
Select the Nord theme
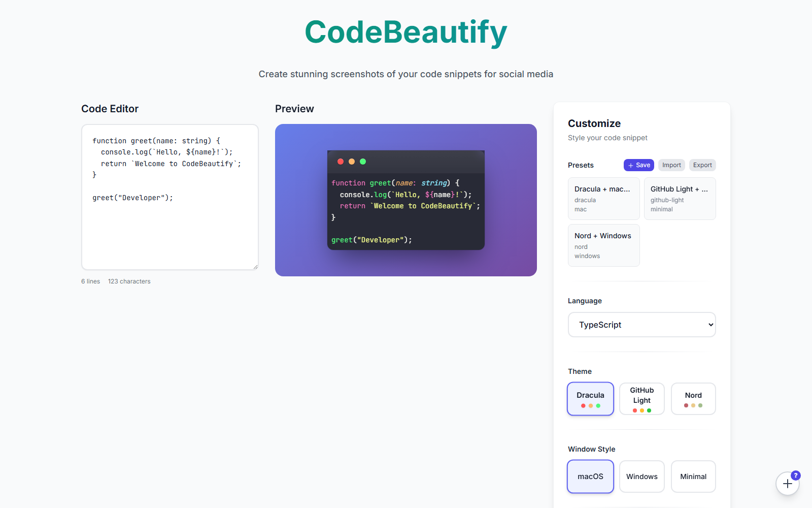[693, 399]
